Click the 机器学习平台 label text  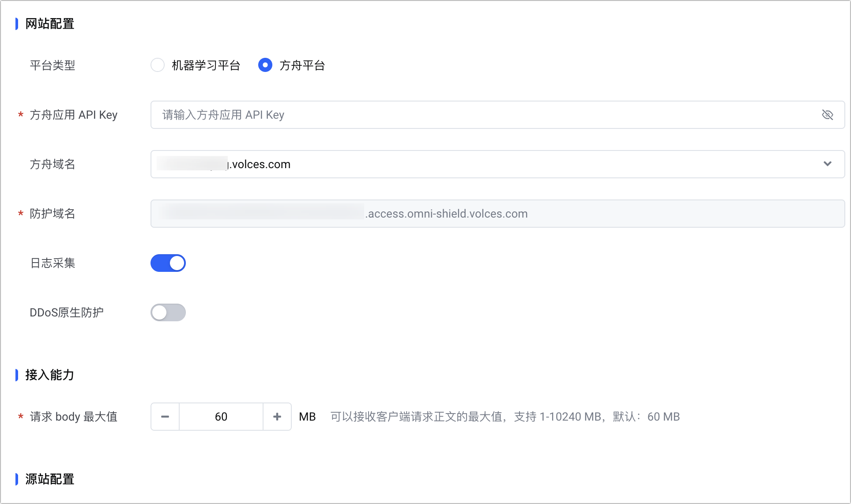tap(206, 66)
